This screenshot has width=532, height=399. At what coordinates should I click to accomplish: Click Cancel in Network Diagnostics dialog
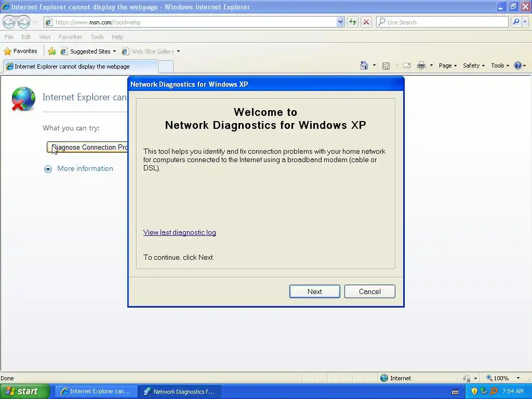pos(370,291)
